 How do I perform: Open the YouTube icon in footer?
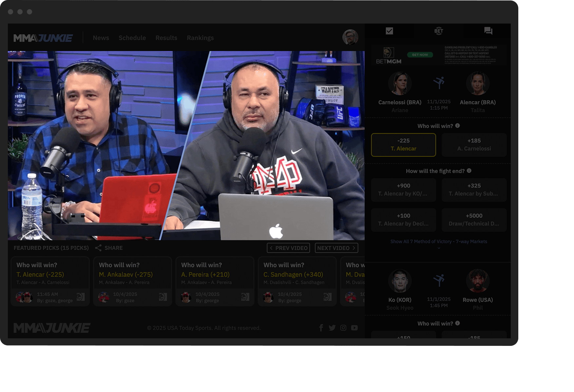coord(354,328)
